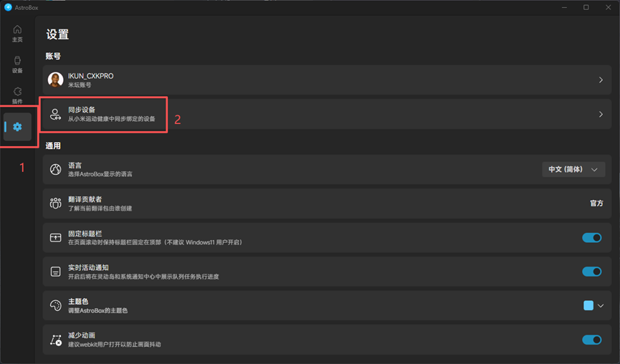Click the reduce animation icon
Image resolution: width=620 pixels, height=364 pixels.
point(56,340)
